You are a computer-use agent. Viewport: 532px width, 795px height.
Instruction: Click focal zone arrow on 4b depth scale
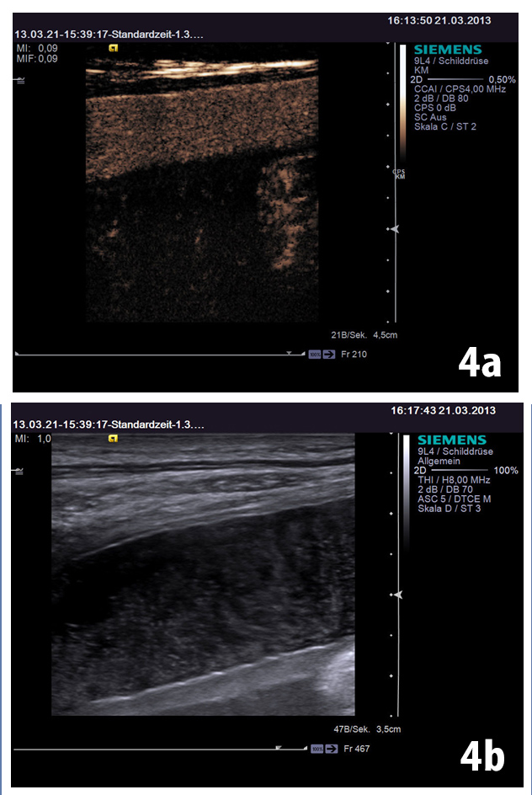398,595
